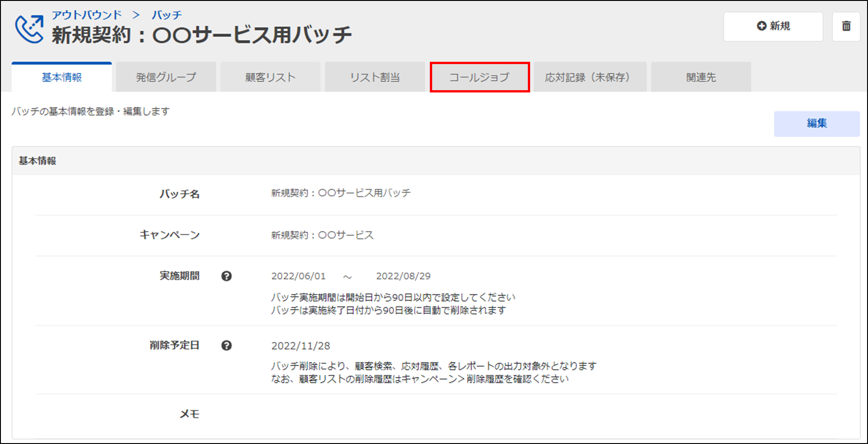This screenshot has width=868, height=444.
Task: Click the start date 2022/06/01
Action: (x=298, y=276)
